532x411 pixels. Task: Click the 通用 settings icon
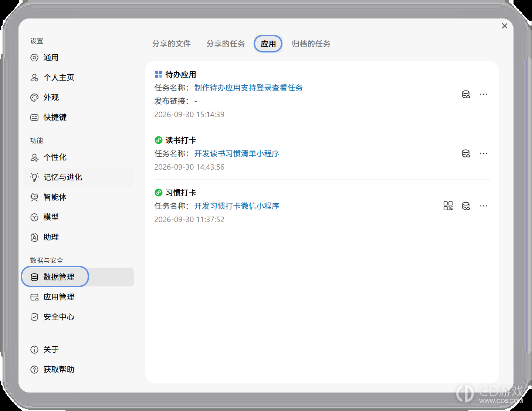click(x=34, y=58)
